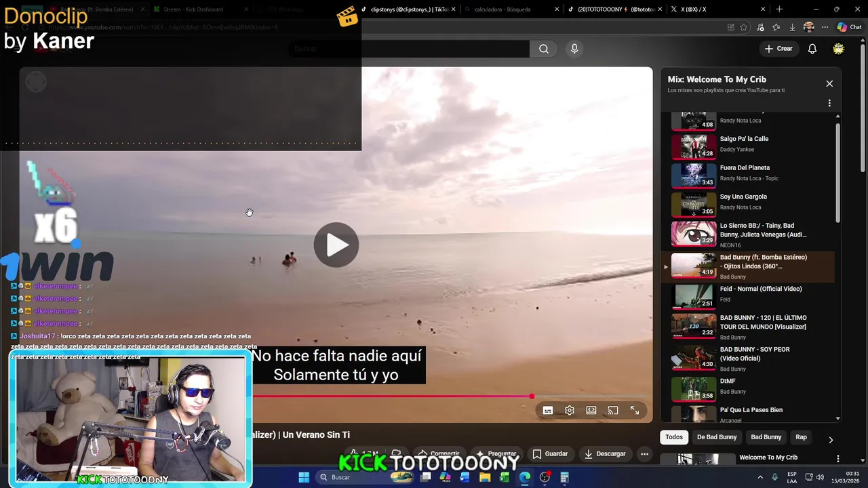Select the Bad Bunny filter chip

tap(766, 437)
